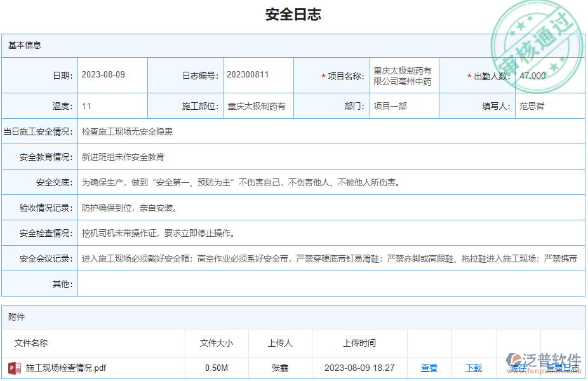588x381 pixels.
Task: Click the red PDF icon beside 施工现场检查情况
Action: [x=14, y=367]
